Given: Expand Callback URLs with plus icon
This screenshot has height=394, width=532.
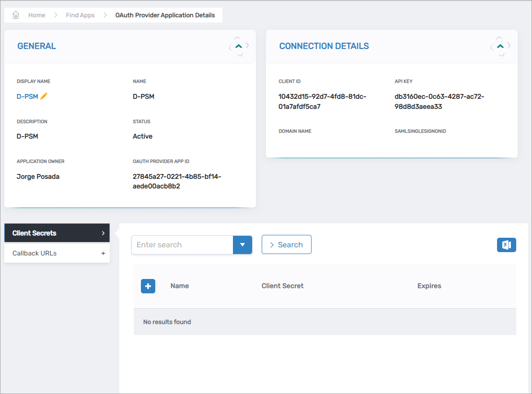Looking at the screenshot, I should 103,253.
